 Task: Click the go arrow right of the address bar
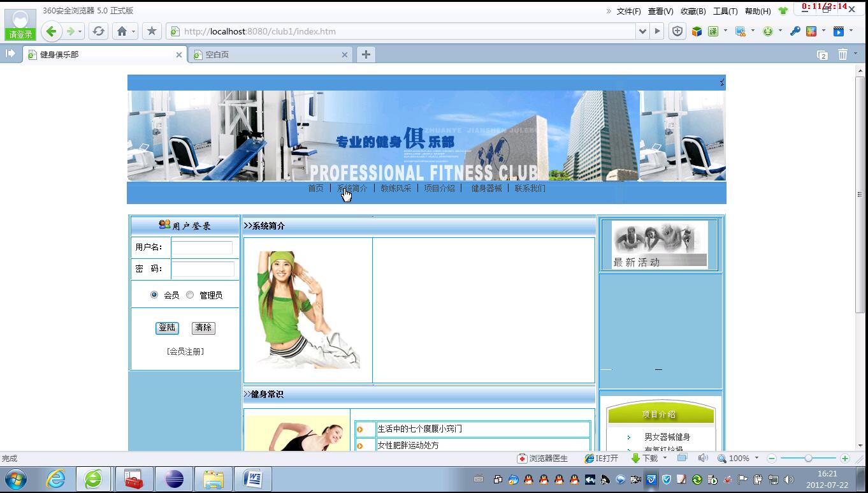[658, 31]
